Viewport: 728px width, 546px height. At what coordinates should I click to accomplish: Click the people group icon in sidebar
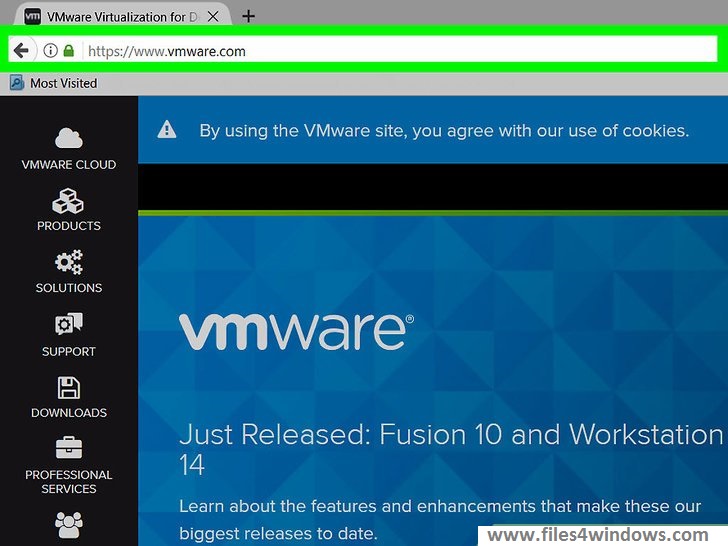69,525
